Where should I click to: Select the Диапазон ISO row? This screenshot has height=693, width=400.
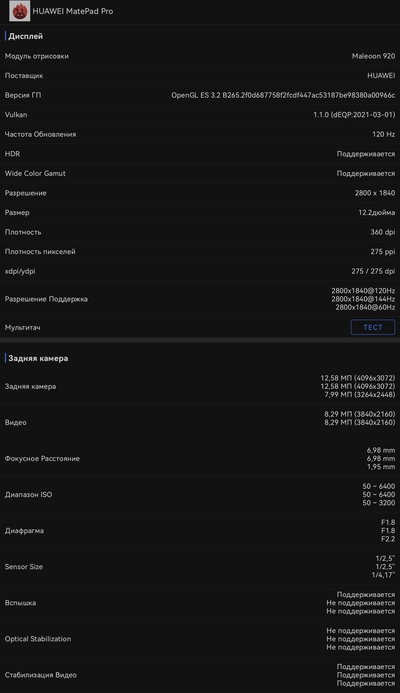(200, 495)
